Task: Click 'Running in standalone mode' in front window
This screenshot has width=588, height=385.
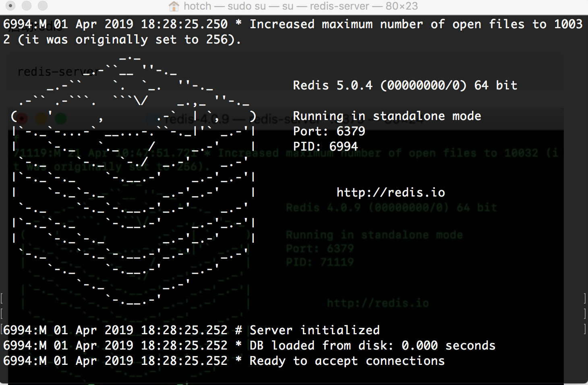Action: (x=387, y=116)
